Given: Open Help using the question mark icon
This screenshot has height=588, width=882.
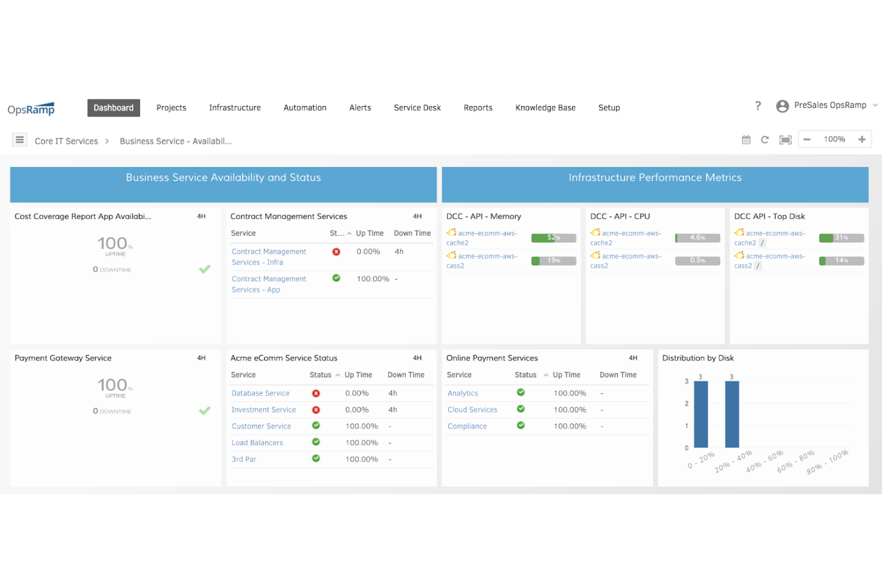Looking at the screenshot, I should pos(757,105).
